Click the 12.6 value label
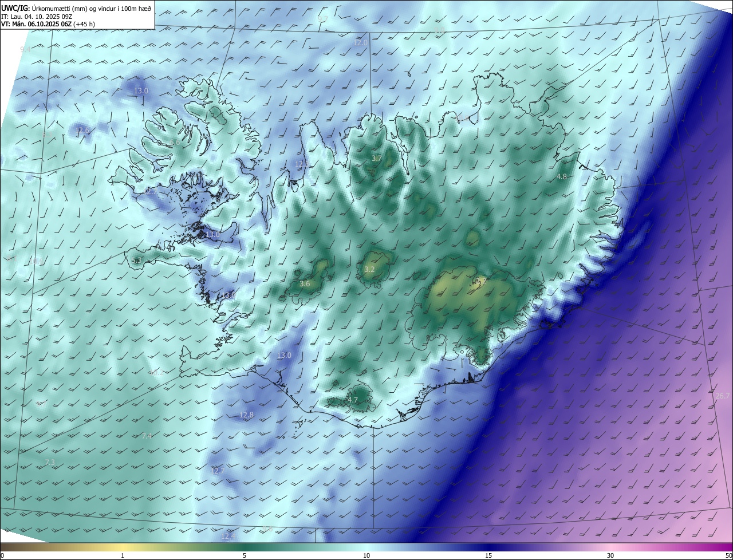 [83, 131]
